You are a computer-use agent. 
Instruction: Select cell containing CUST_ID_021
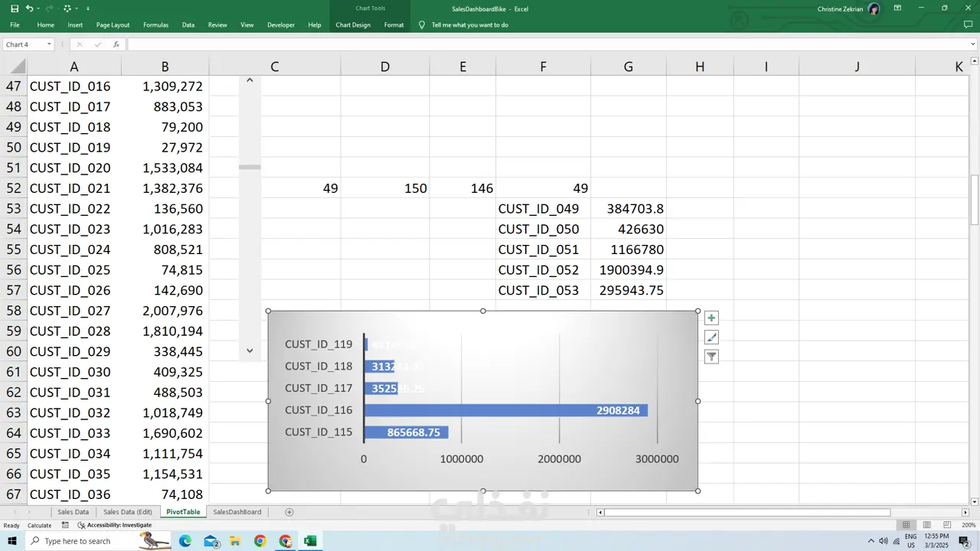pyautogui.click(x=74, y=188)
